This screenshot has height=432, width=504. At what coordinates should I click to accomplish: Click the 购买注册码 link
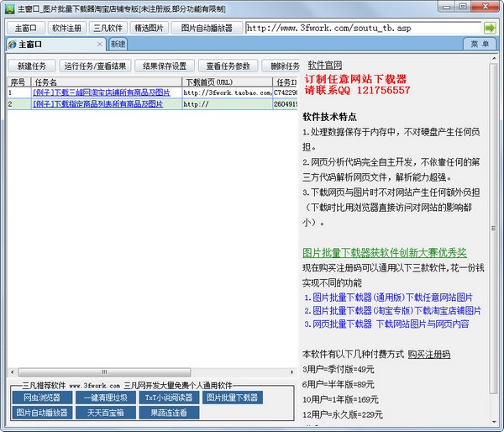pyautogui.click(x=429, y=354)
